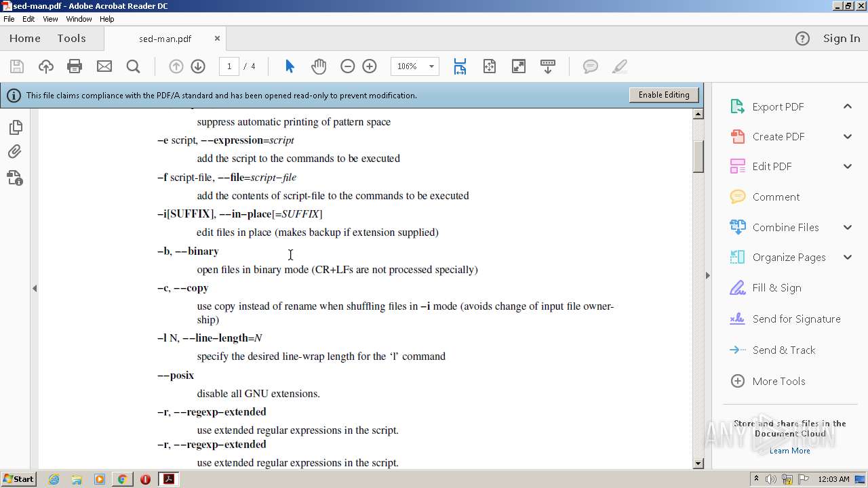Go to next page arrow
This screenshot has width=868, height=488.
click(198, 66)
